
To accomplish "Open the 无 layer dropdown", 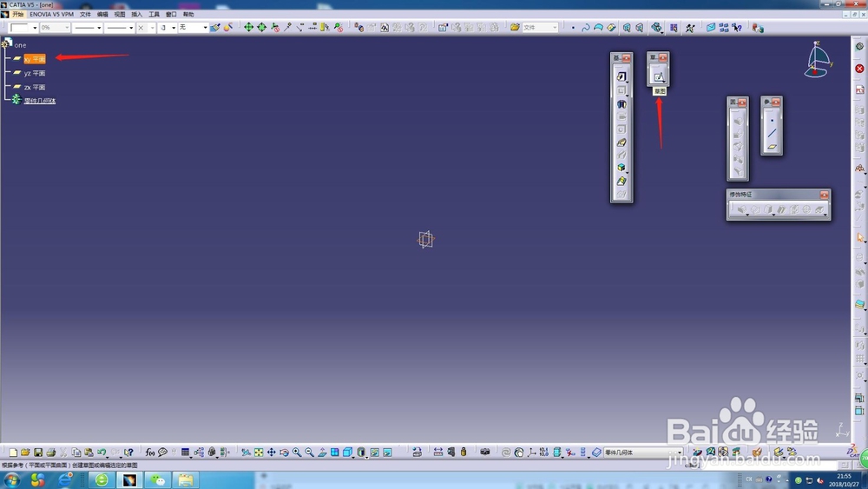I will coord(193,28).
